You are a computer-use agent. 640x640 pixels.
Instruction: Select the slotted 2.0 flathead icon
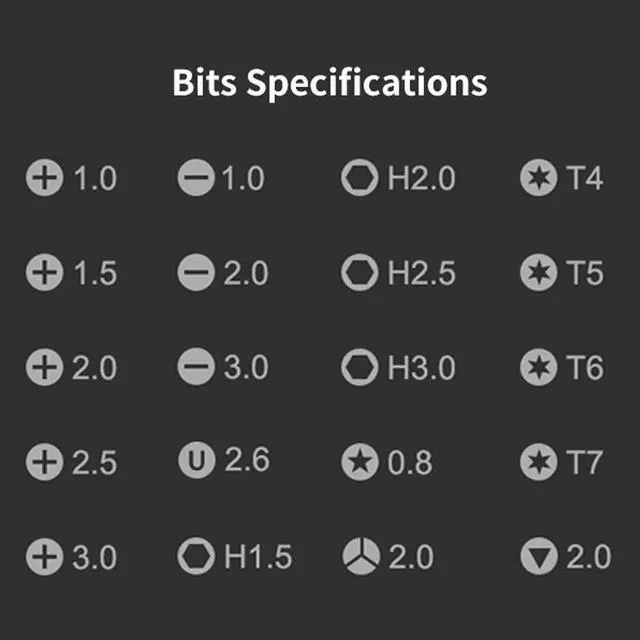(196, 273)
